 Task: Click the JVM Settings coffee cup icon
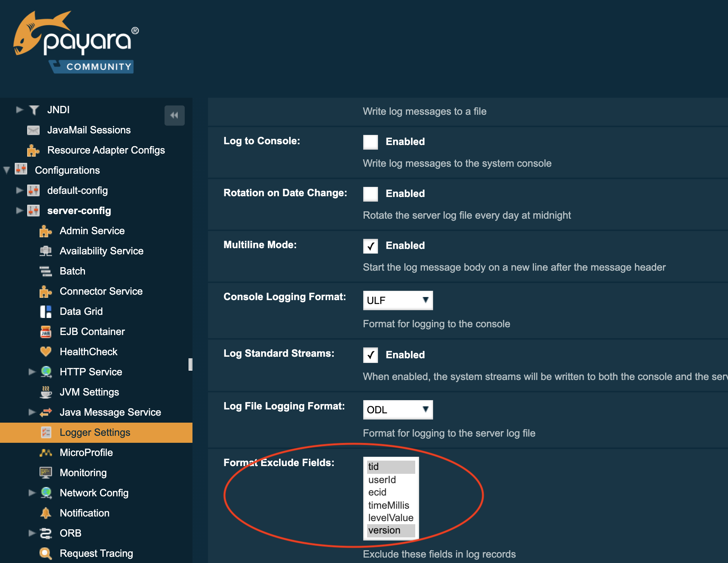coord(46,392)
